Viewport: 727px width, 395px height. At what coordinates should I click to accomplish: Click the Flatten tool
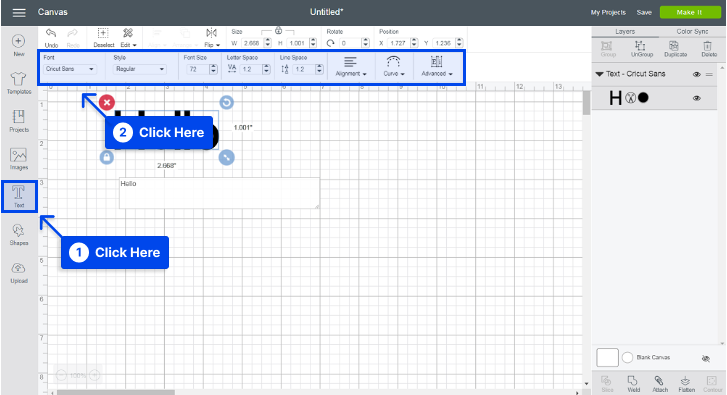coord(686,384)
